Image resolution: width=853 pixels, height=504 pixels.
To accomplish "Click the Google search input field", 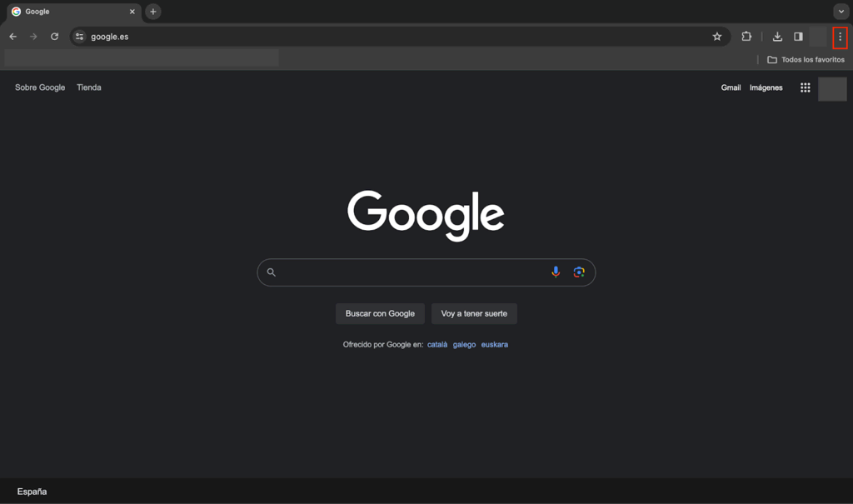I will pyautogui.click(x=426, y=272).
